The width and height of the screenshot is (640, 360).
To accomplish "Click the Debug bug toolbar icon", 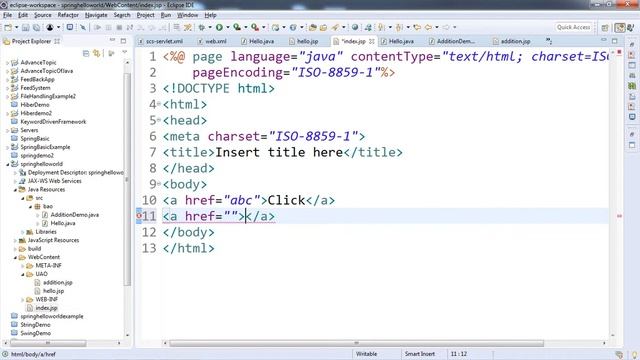I will pos(202,27).
